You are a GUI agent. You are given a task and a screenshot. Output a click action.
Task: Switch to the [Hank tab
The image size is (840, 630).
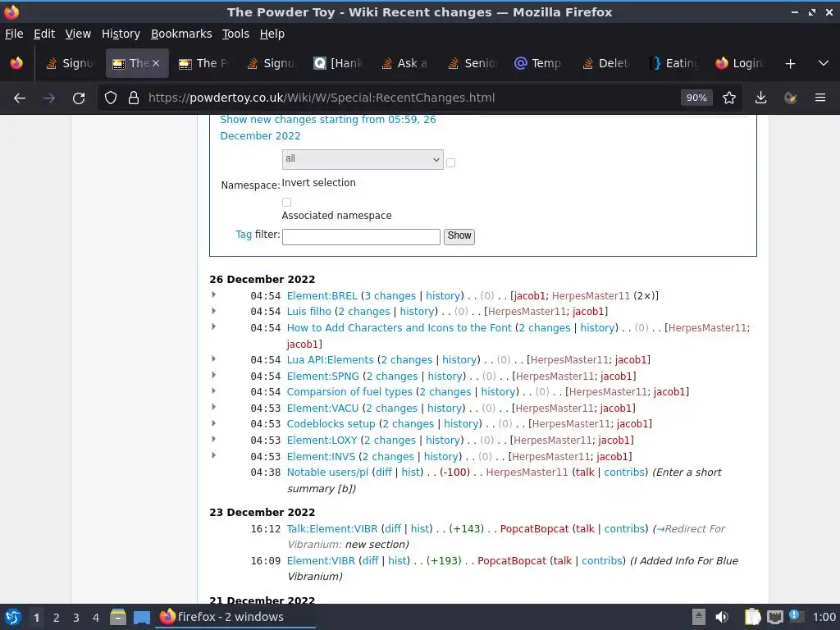338,64
